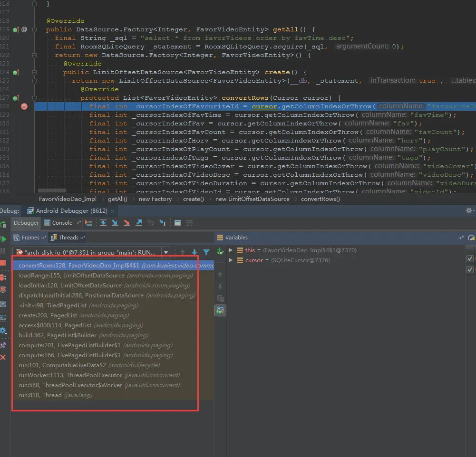The height and width of the screenshot is (457, 476).
Task: Click the red Force Step Into icon
Action: (126, 223)
